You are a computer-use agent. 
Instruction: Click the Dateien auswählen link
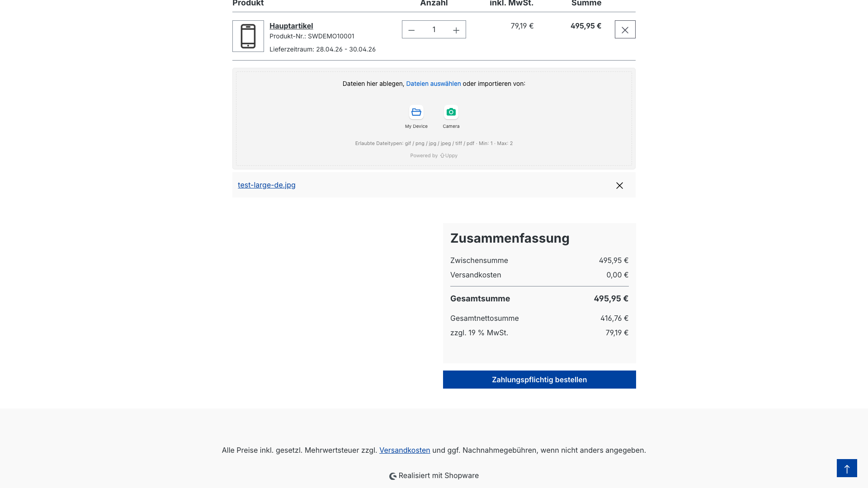433,84
